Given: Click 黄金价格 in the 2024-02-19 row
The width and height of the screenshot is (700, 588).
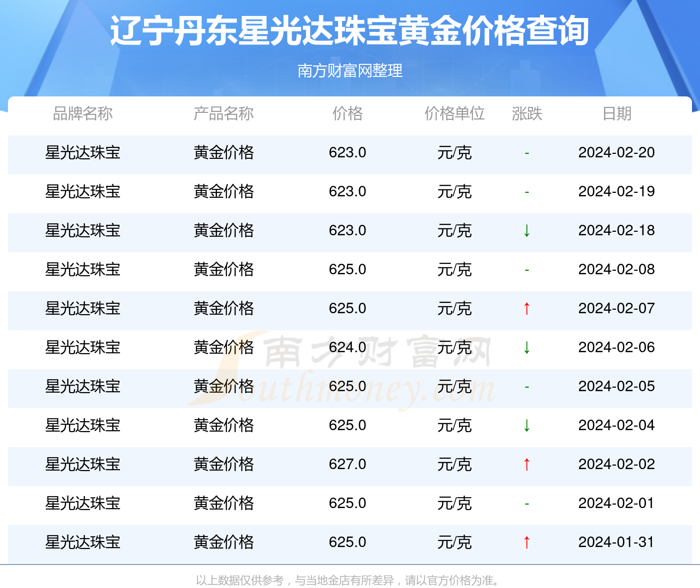Looking at the screenshot, I should point(223,191).
